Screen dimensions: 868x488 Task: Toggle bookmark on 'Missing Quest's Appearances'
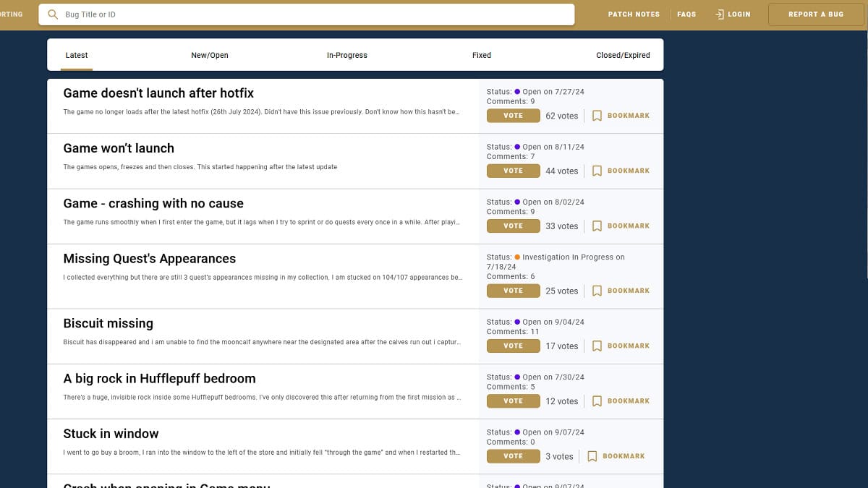click(x=620, y=291)
